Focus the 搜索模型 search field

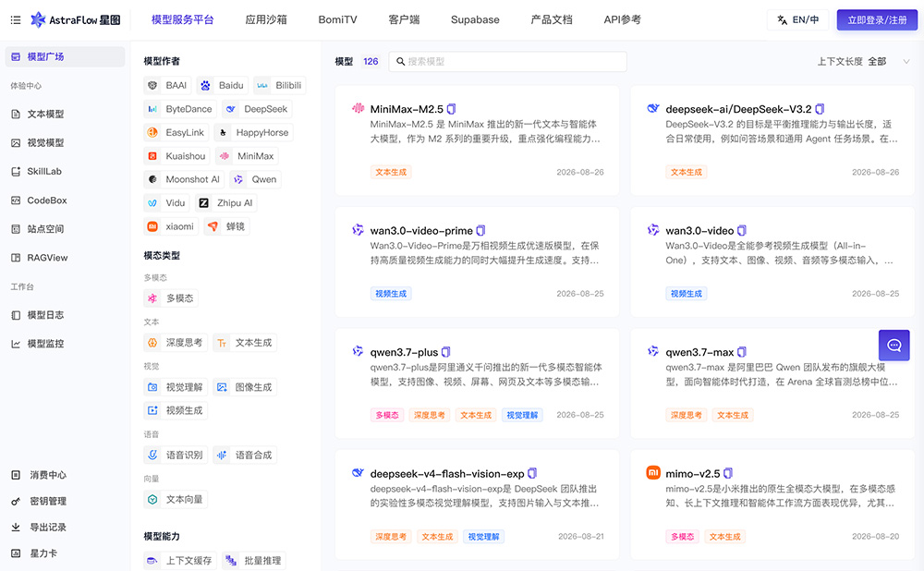(x=507, y=61)
